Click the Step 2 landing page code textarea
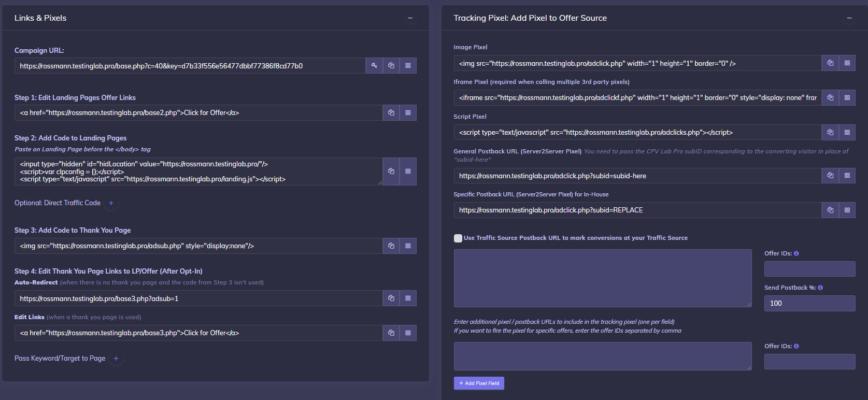 coord(198,172)
